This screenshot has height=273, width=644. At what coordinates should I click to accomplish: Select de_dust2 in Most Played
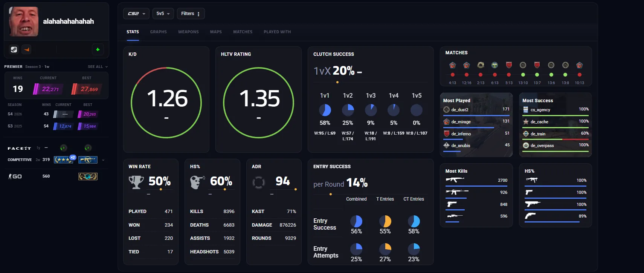point(476,110)
